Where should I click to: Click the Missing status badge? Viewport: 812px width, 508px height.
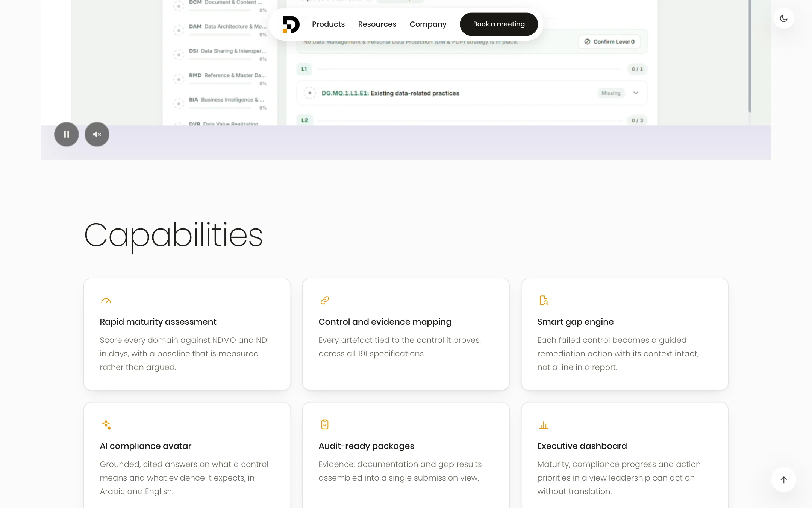point(611,93)
